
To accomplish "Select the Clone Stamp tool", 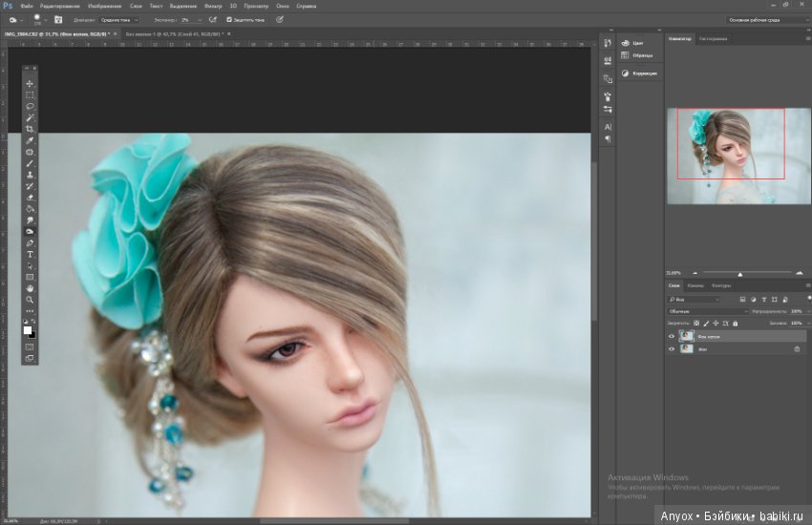I will 30,175.
